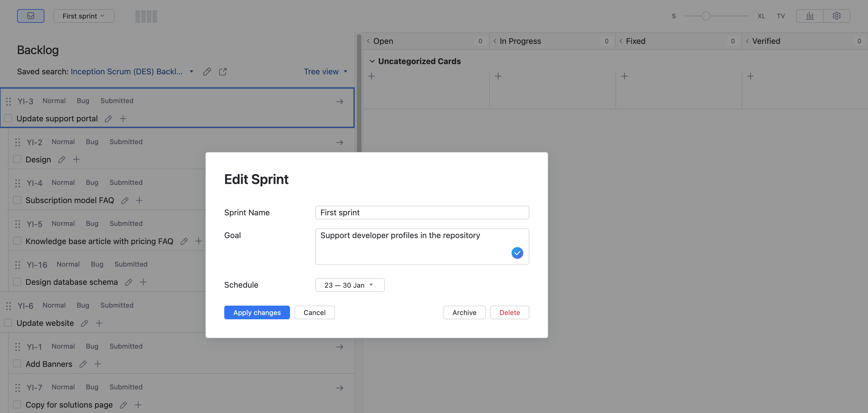The width and height of the screenshot is (868, 413).
Task: Open the Tree view mode selector
Action: [x=325, y=71]
